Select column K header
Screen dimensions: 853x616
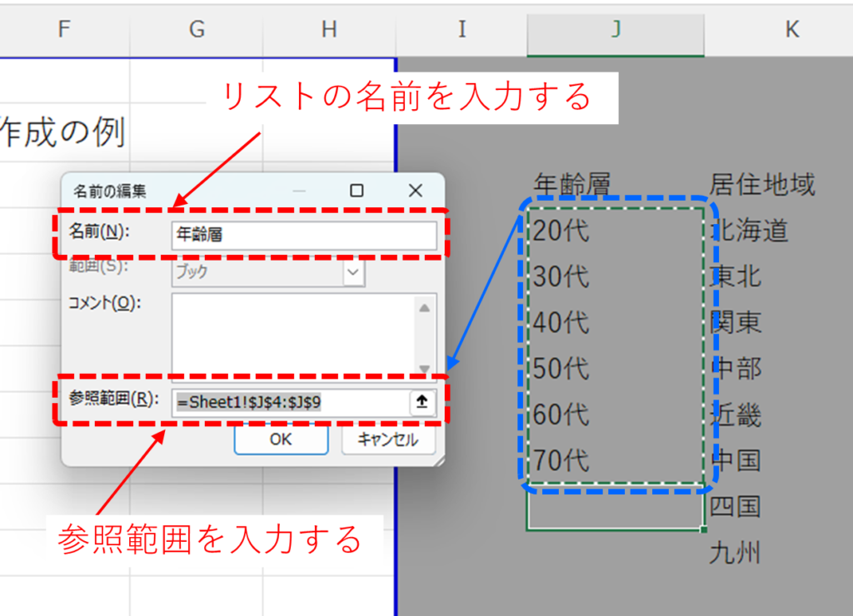791,29
